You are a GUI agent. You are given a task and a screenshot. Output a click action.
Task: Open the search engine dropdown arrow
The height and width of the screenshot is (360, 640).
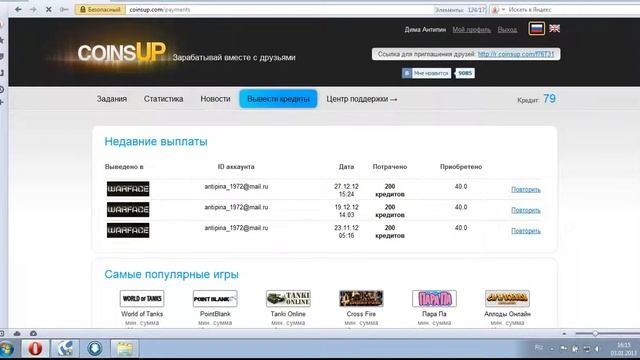point(503,9)
